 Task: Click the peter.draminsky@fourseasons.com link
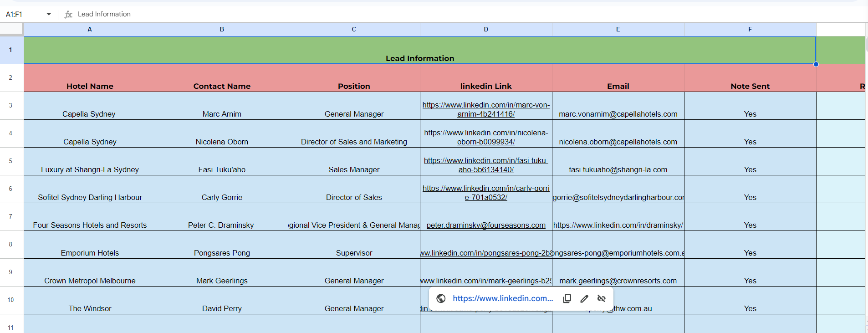tap(486, 225)
